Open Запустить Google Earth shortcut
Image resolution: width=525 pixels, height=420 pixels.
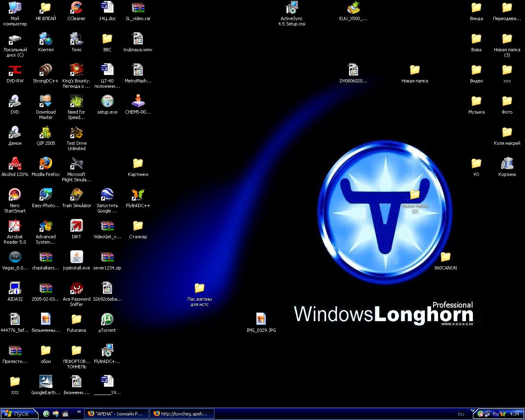point(107,200)
